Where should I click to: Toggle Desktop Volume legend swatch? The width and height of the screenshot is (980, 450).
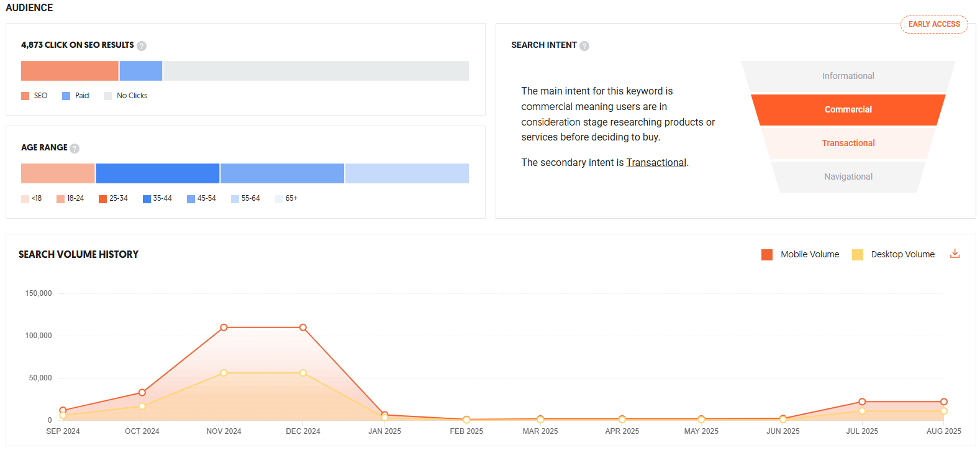(858, 255)
